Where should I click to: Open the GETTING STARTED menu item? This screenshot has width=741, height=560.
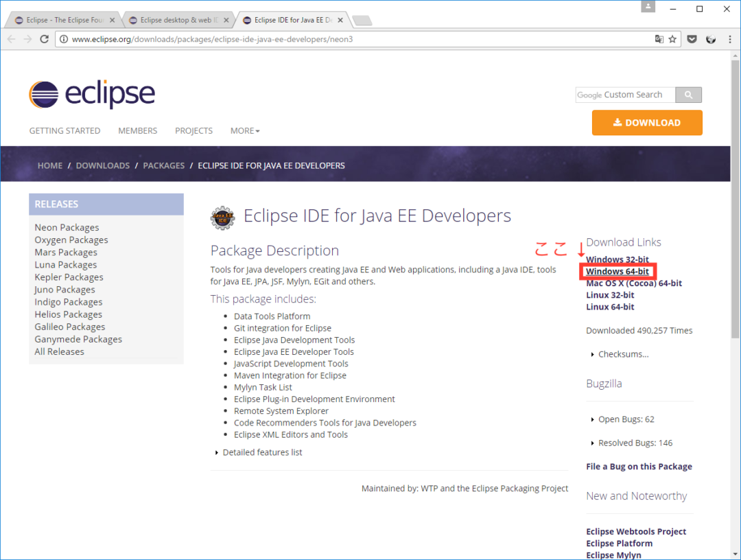click(64, 131)
